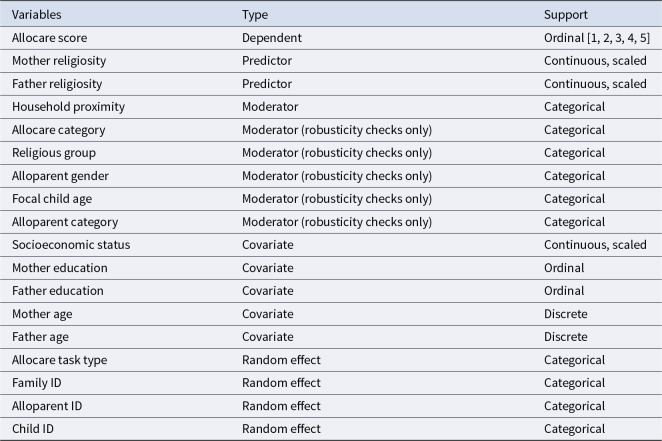Click "Random effect" in the Alloparent ID row
Image resolution: width=662 pixels, height=441 pixels.
(x=281, y=406)
